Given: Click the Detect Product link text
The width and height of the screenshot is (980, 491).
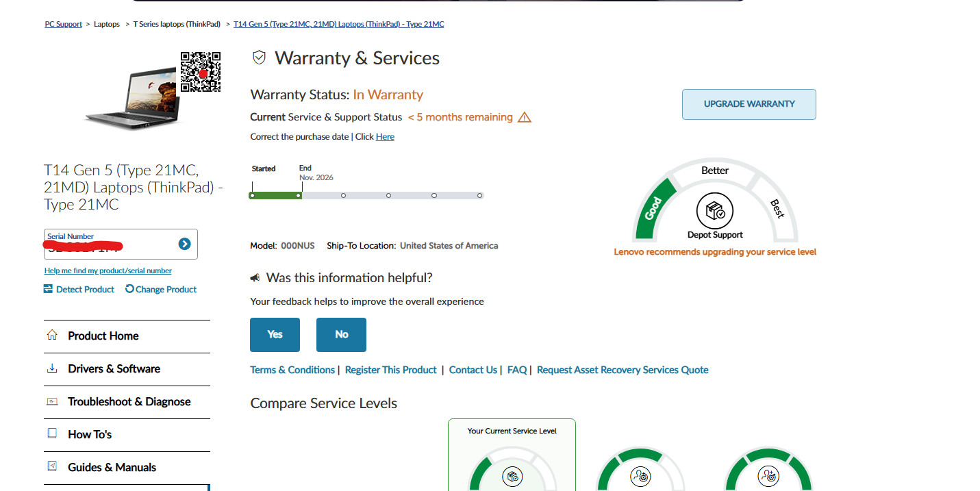Looking at the screenshot, I should click(x=85, y=290).
